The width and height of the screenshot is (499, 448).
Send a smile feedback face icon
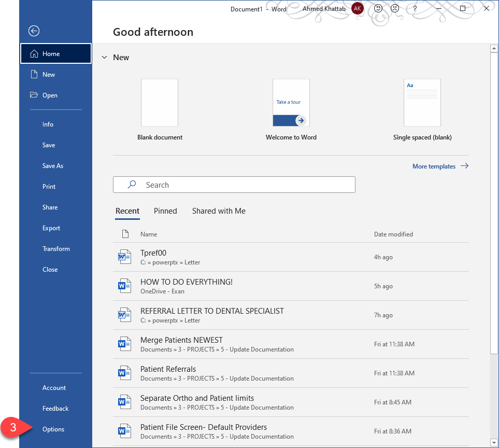(x=378, y=9)
